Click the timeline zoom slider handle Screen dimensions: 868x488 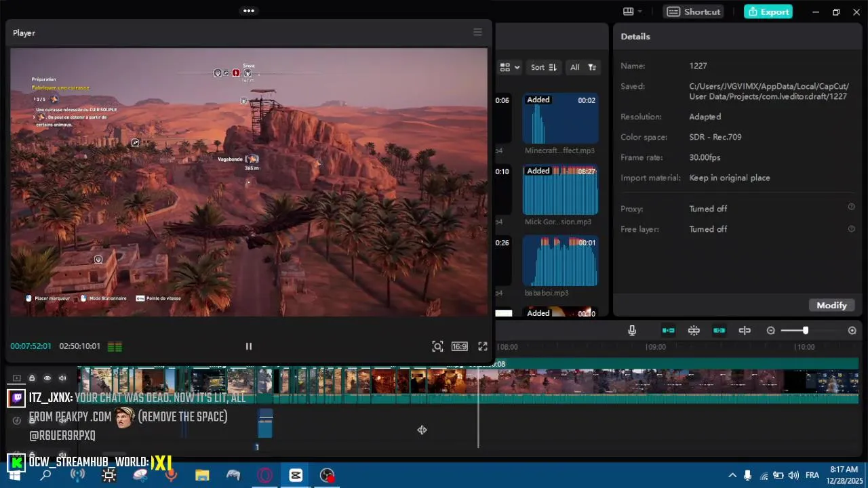[805, 330]
